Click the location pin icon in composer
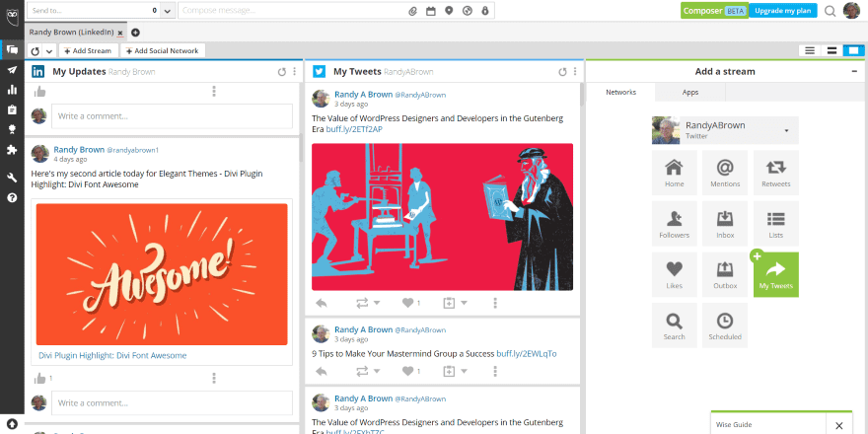Screen dimensions: 868x434 click(x=449, y=11)
